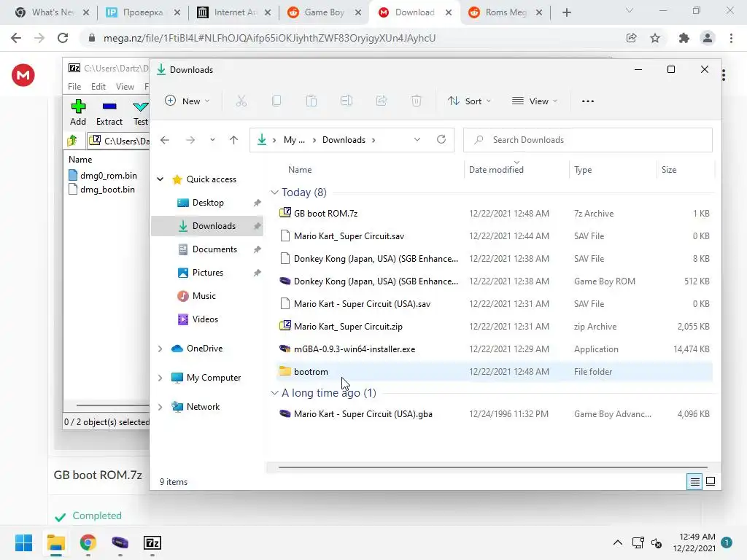The width and height of the screenshot is (747, 560).
Task: Switch to the details view layout icon
Action: tap(694, 482)
